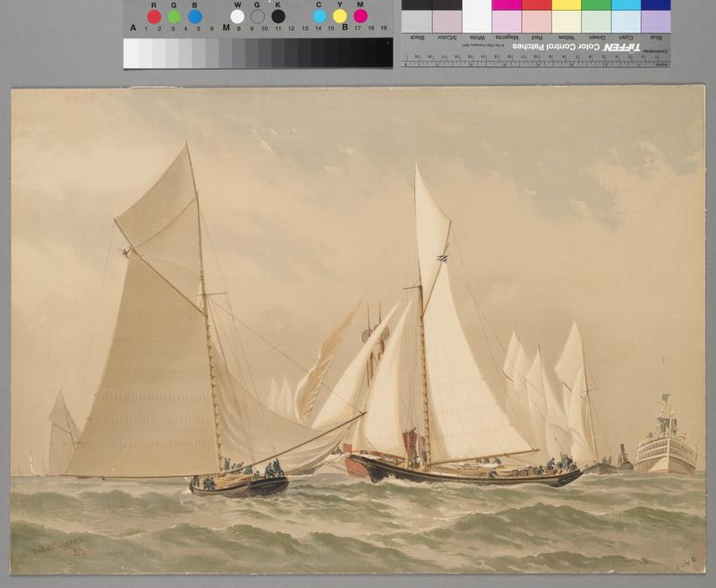Click the saturated yellow Tiffen patch
Viewport: 716px width, 588px height.
point(567,4)
